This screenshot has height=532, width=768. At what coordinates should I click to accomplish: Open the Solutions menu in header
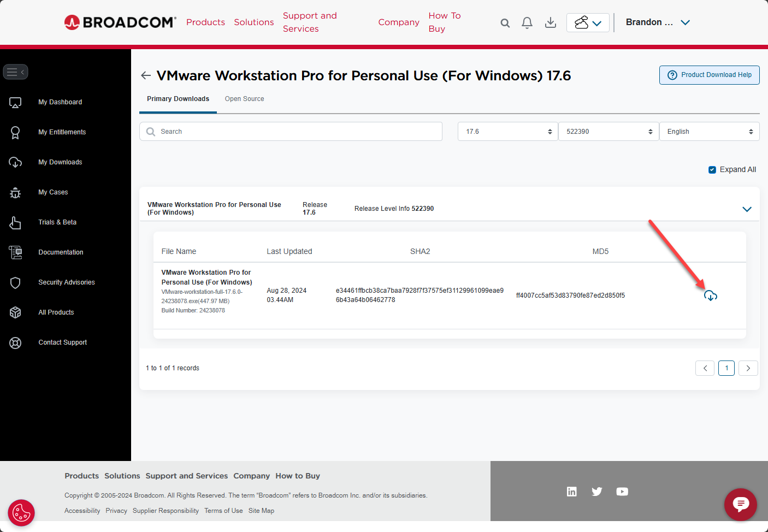coord(254,22)
